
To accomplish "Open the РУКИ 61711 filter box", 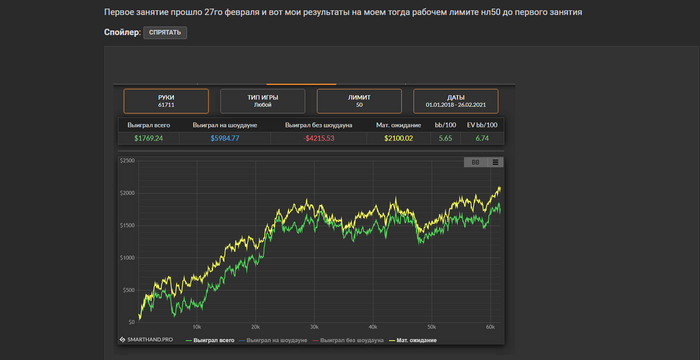I will point(166,101).
